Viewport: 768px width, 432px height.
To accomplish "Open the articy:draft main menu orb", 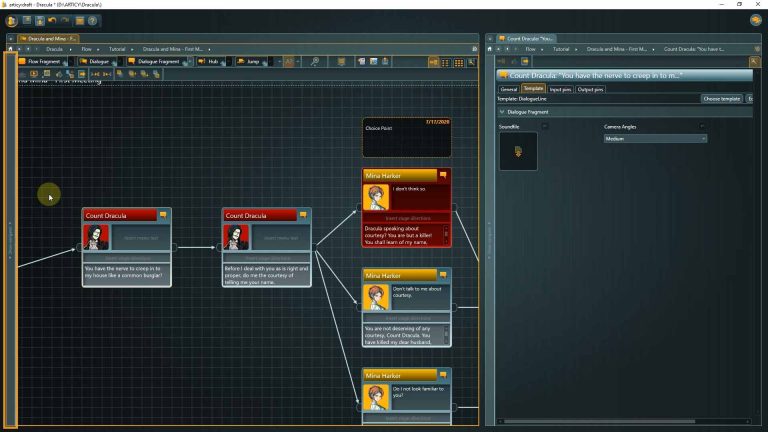I will pyautogui.click(x=11, y=21).
